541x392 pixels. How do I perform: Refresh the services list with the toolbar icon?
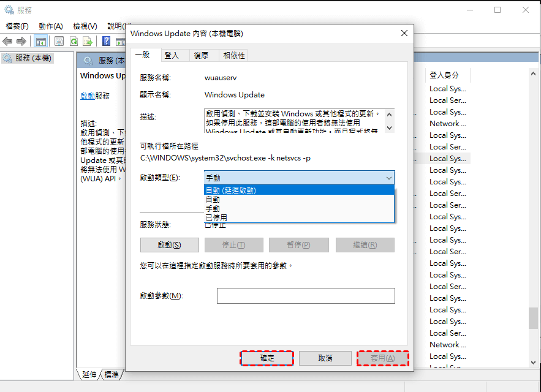[x=74, y=42]
